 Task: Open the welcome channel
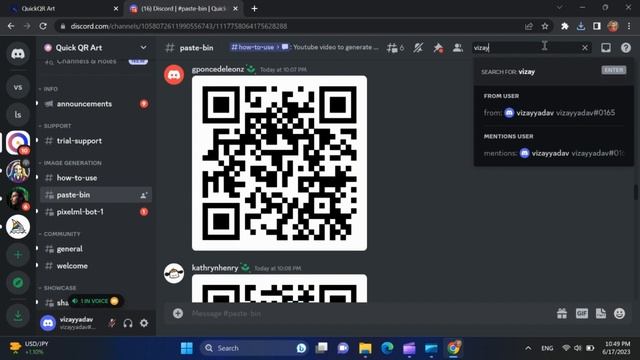[96, 266]
